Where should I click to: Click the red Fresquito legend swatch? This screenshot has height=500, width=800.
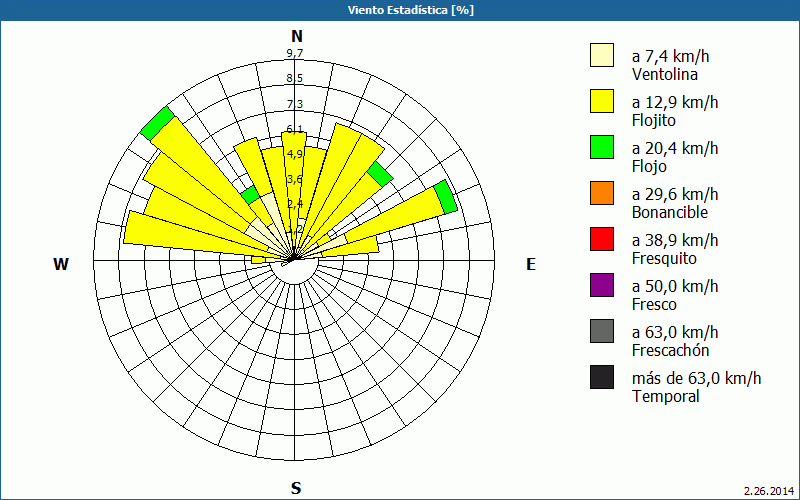(x=602, y=239)
